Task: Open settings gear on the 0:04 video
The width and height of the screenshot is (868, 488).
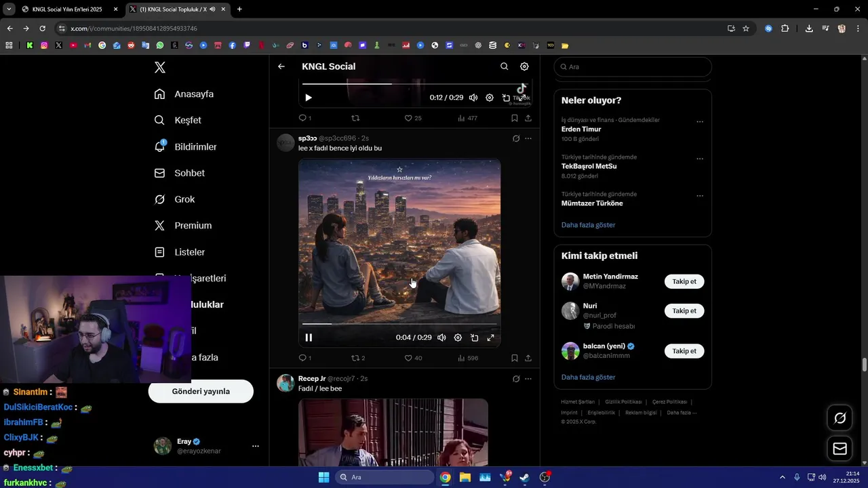Action: (458, 338)
